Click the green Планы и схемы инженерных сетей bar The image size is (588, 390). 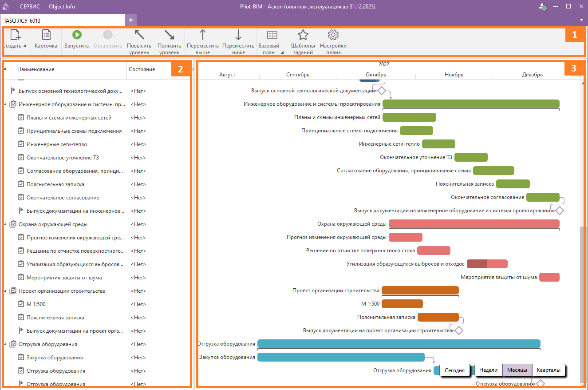pos(409,117)
